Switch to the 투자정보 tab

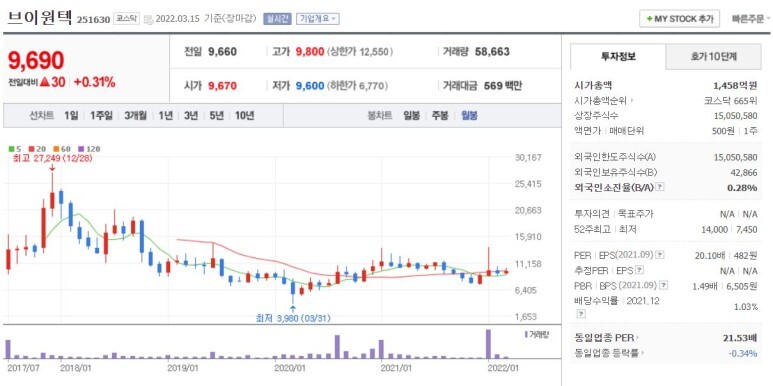pos(618,57)
